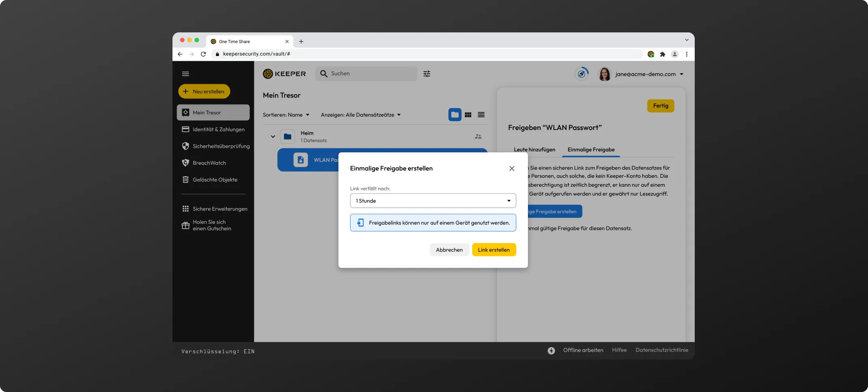Screen dimensions: 868x392
Task: Click the user profile avatar
Action: coord(604,74)
